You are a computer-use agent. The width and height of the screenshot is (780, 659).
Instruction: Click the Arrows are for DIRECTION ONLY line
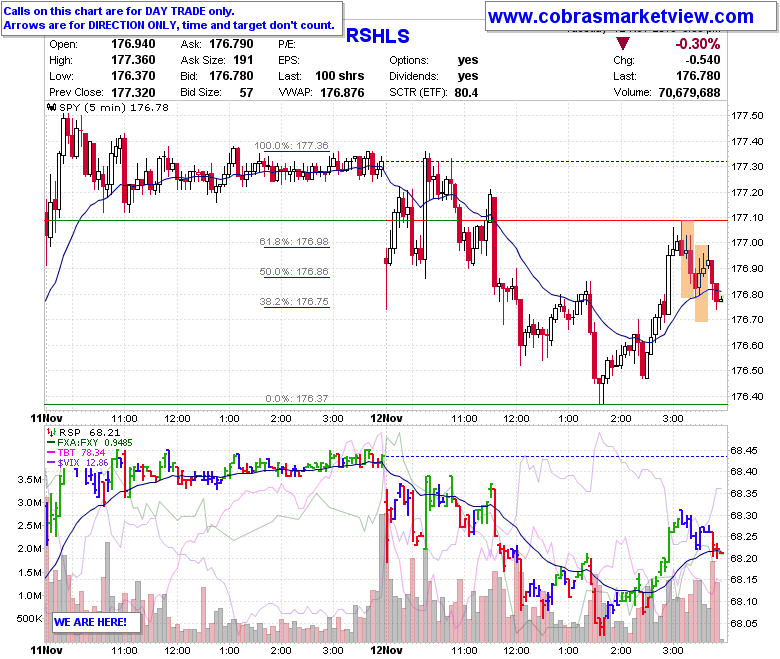(169, 25)
